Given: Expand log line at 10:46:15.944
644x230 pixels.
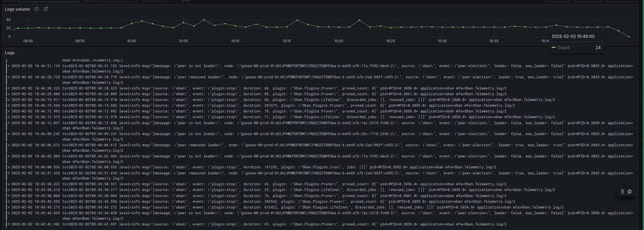Looking at the screenshot, I should click(8, 105).
